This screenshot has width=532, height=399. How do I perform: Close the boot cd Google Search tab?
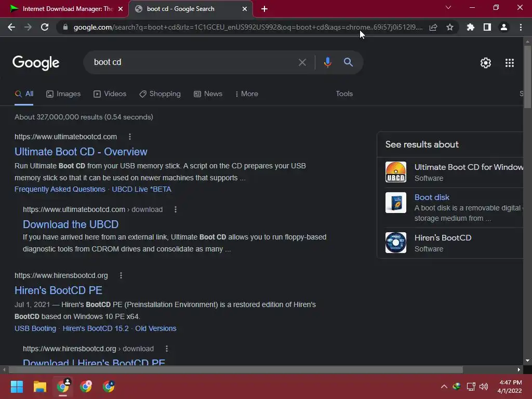(245, 9)
